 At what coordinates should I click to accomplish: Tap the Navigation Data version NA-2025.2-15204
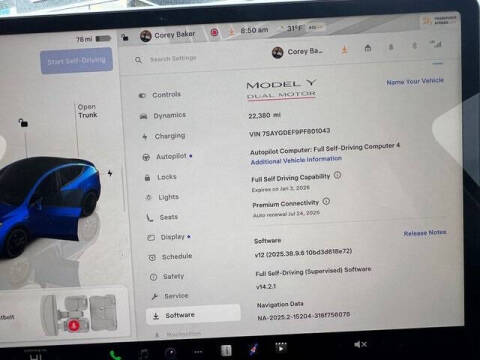pos(304,317)
